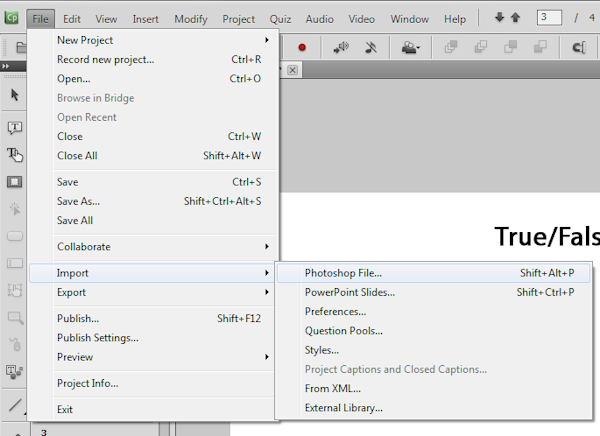Click Publish Settings in File menu
Viewport: 600px width, 436px height.
(97, 338)
